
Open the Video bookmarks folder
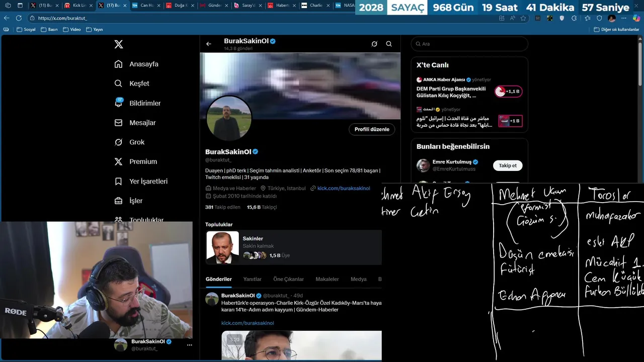71,30
